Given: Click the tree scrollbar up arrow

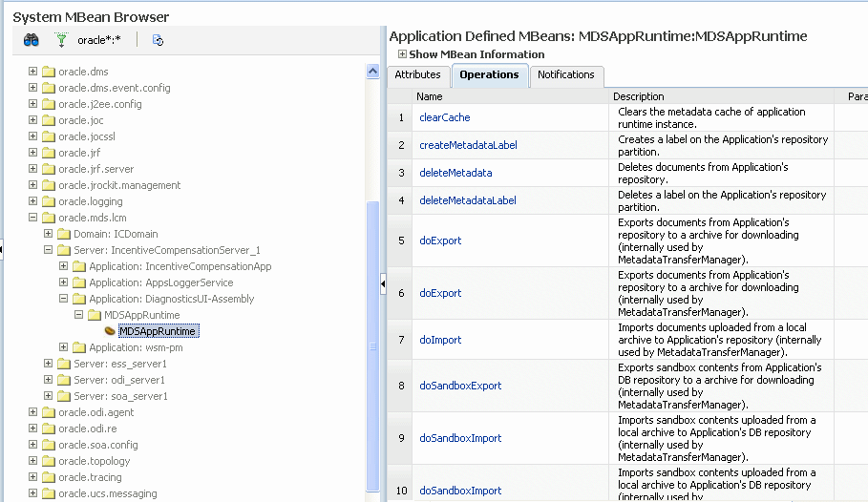Looking at the screenshot, I should click(372, 72).
